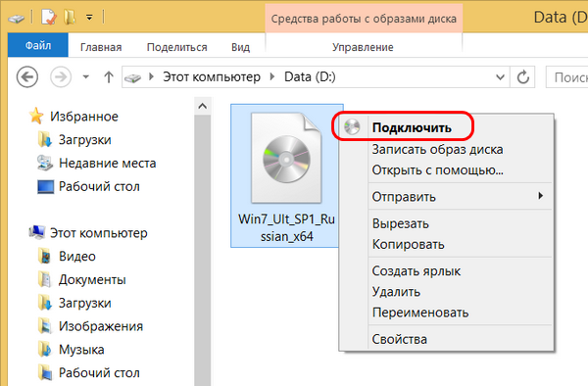Viewport: 588px width, 386px height.
Task: Click the Properties quick access icon
Action: [x=49, y=17]
